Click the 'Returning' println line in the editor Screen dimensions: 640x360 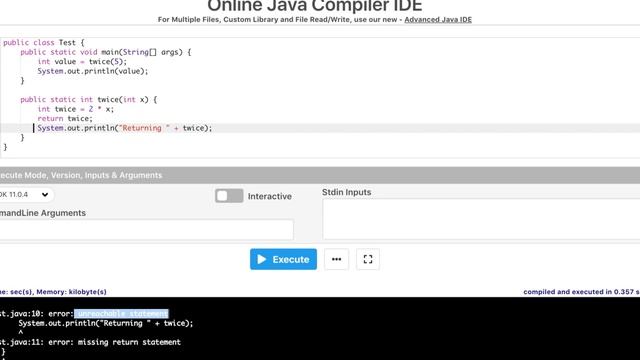(x=124, y=128)
